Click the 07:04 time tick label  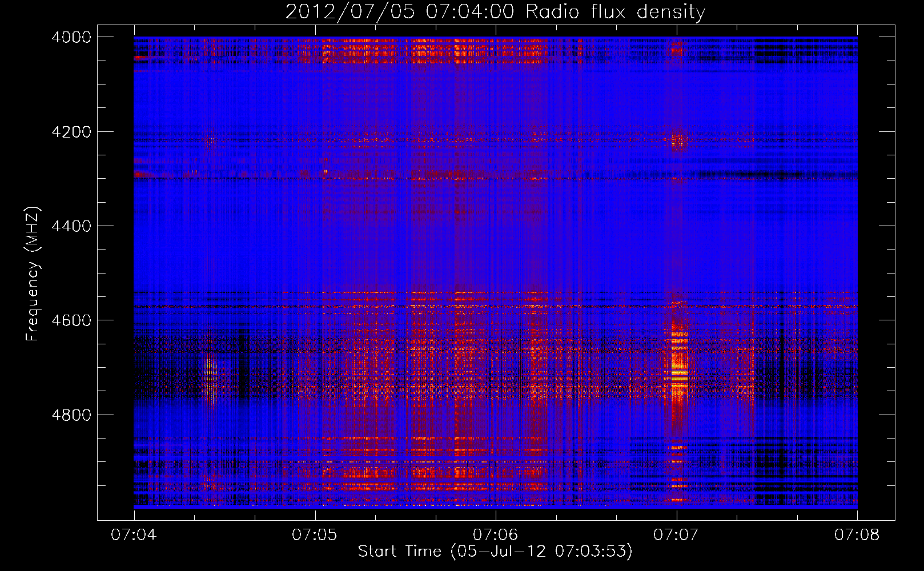134,534
